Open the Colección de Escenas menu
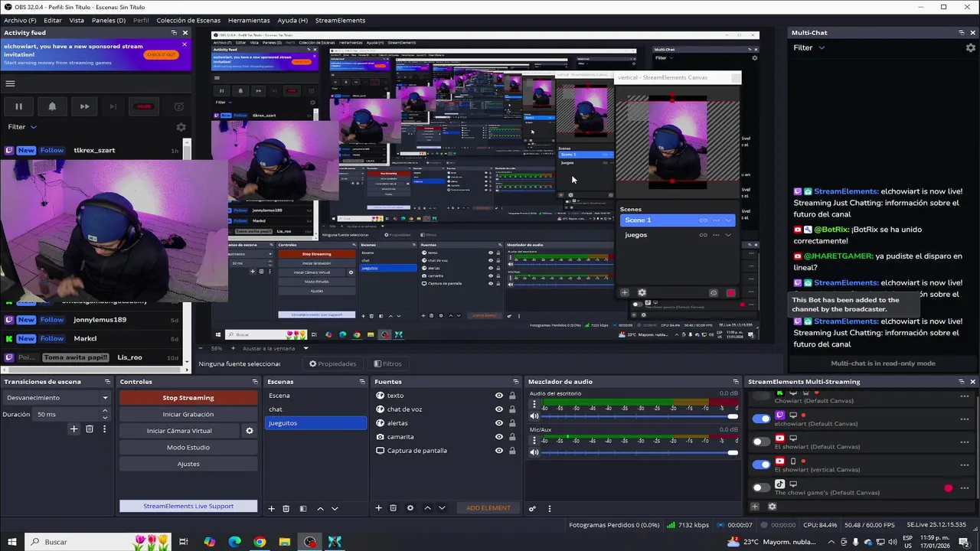Screen dimensions: 980x551 click(x=188, y=20)
